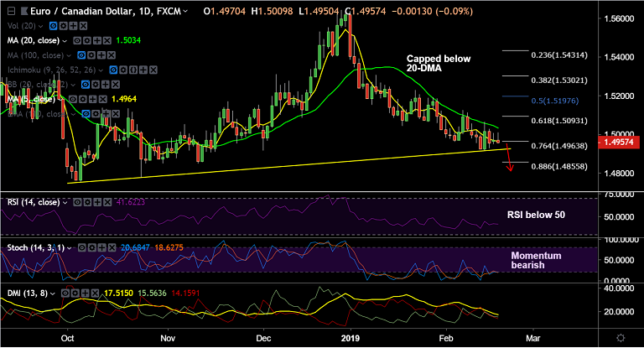Open settings gear for MA (5, close)

click(82, 100)
